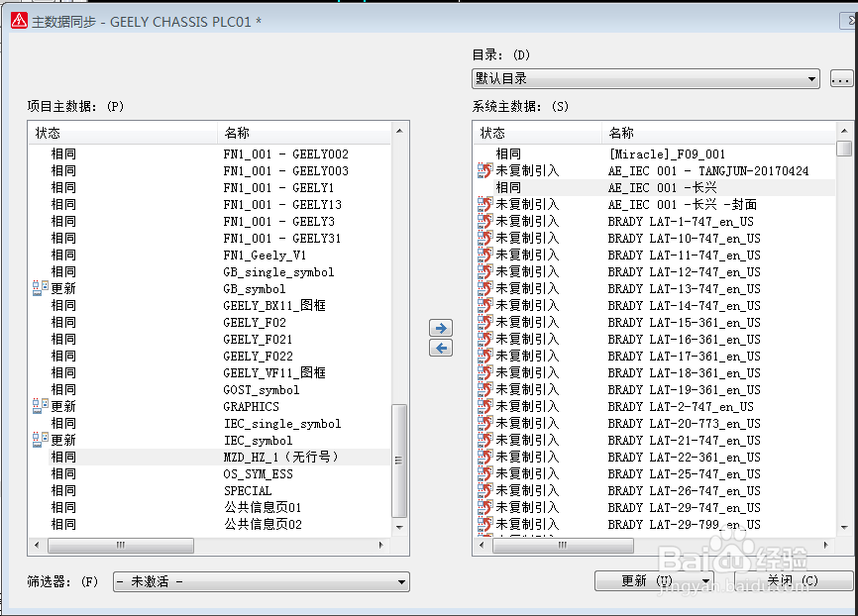The height and width of the screenshot is (616, 858).
Task: Click the EPLAN application icon in title bar
Action: (19, 21)
